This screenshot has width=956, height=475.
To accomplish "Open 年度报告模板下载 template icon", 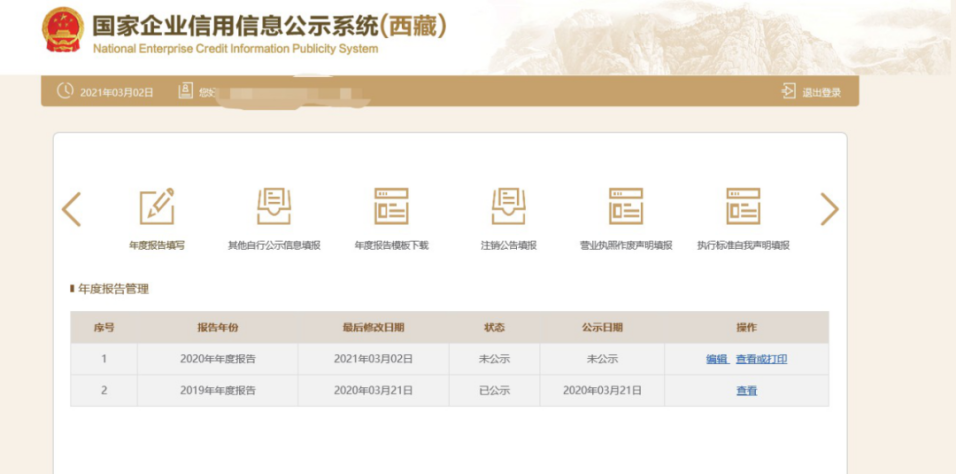I will tap(391, 206).
